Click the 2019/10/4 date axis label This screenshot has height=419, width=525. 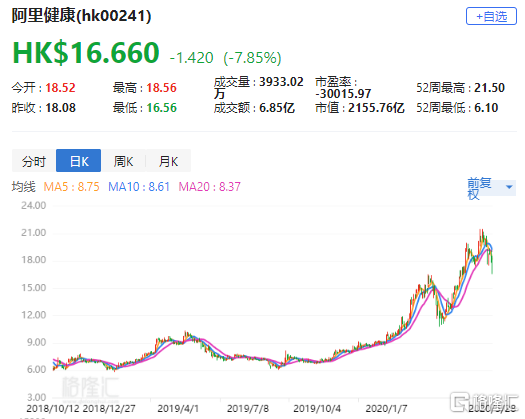pyautogui.click(x=317, y=409)
